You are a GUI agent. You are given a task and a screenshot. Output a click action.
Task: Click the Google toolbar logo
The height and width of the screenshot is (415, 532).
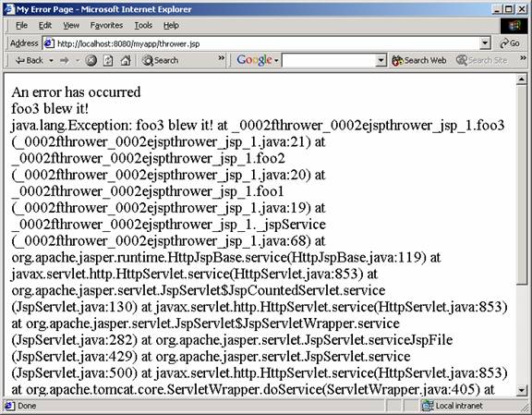click(255, 60)
